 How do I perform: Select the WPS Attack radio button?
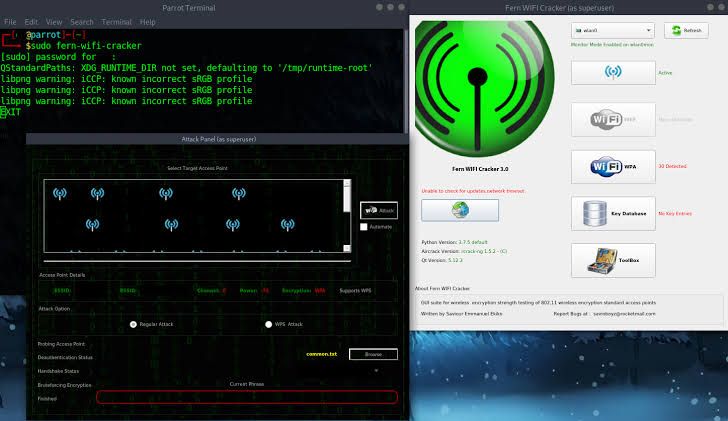[x=268, y=324]
